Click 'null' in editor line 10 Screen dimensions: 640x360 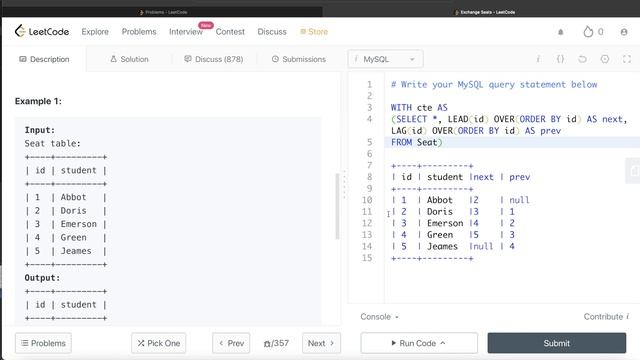pyautogui.click(x=519, y=200)
